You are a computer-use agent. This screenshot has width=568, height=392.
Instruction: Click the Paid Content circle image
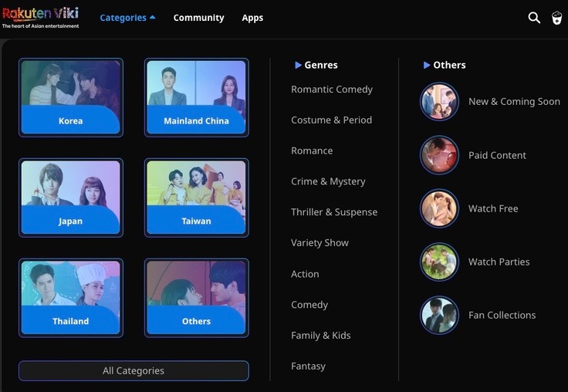point(439,155)
